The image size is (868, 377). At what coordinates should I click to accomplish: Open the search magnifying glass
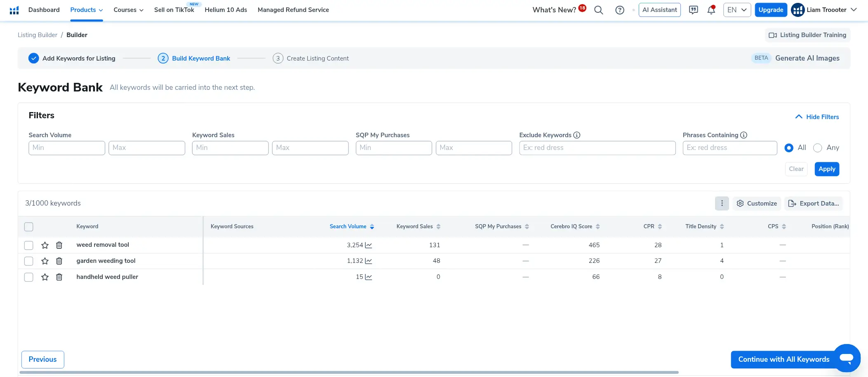(x=598, y=10)
